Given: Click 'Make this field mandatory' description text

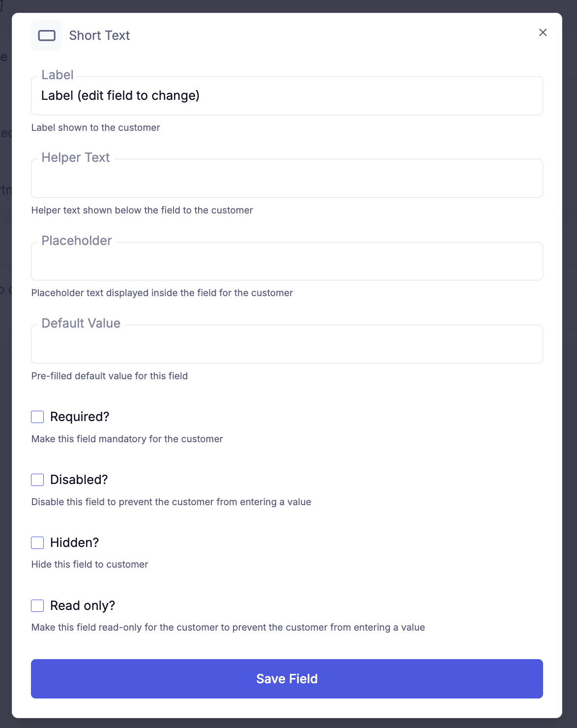Looking at the screenshot, I should coord(127,439).
